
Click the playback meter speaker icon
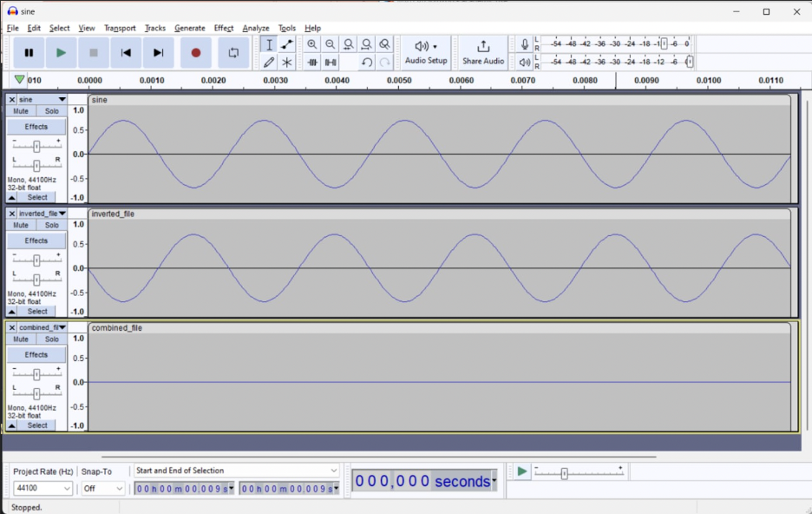click(525, 63)
